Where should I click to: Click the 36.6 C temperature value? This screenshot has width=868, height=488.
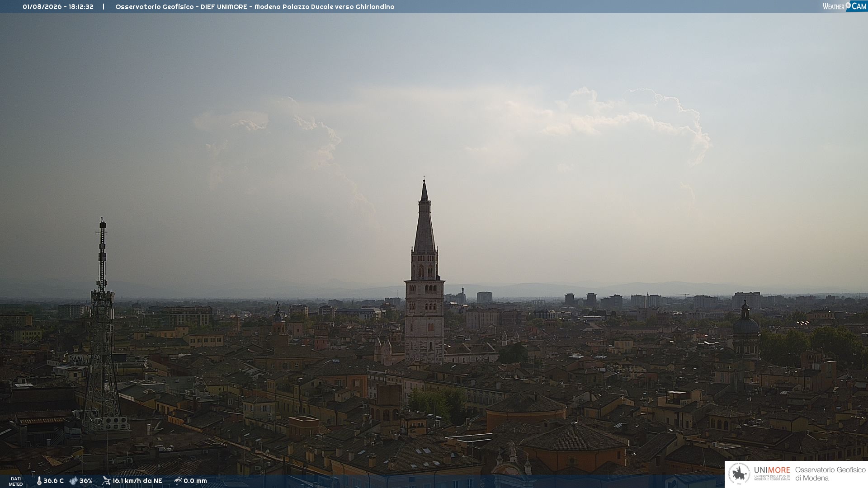click(x=53, y=481)
